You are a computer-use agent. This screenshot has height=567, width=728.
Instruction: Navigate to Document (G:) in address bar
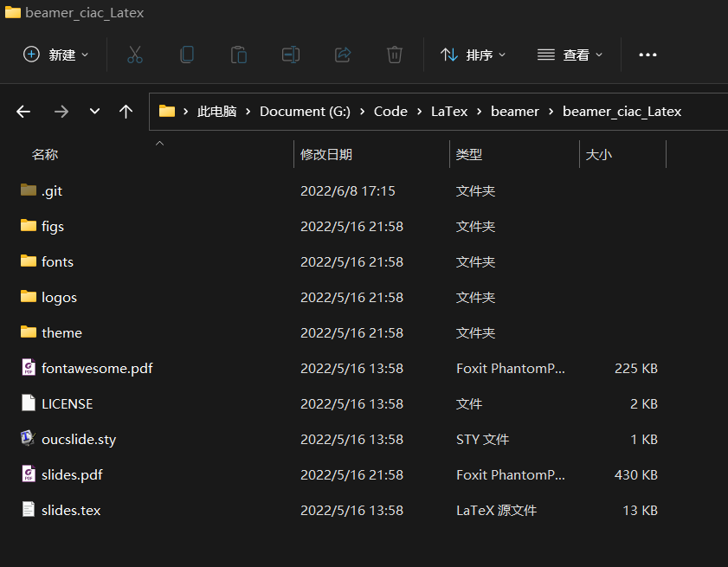(305, 112)
